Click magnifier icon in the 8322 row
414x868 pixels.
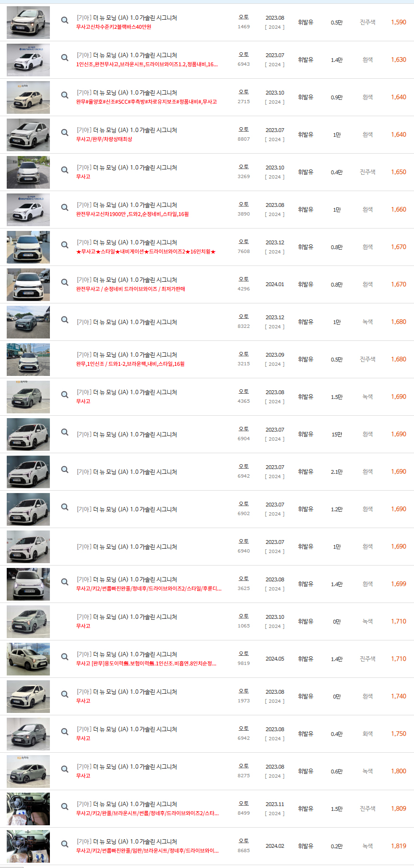[x=65, y=320]
